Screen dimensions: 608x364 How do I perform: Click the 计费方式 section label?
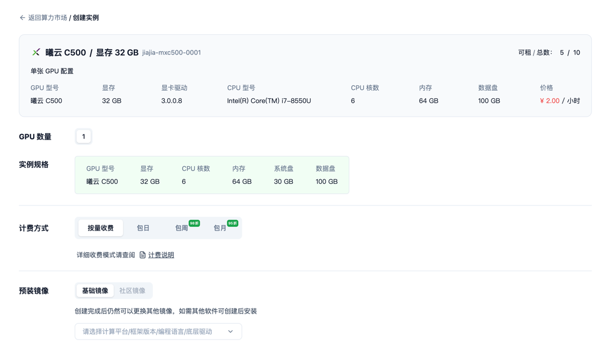click(34, 228)
